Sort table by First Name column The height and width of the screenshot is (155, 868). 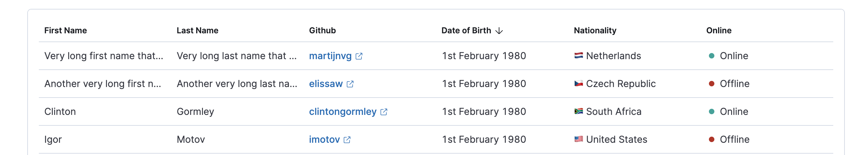(65, 31)
